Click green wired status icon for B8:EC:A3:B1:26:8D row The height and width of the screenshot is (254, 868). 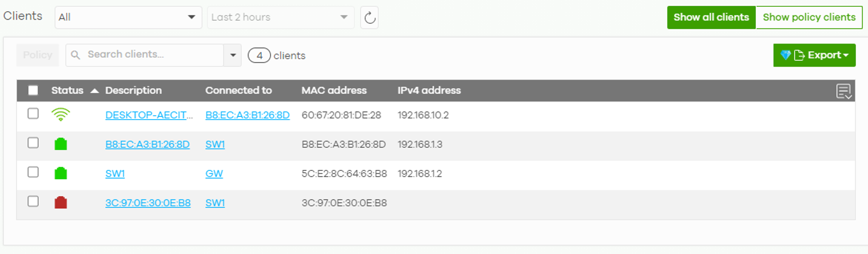tap(61, 144)
